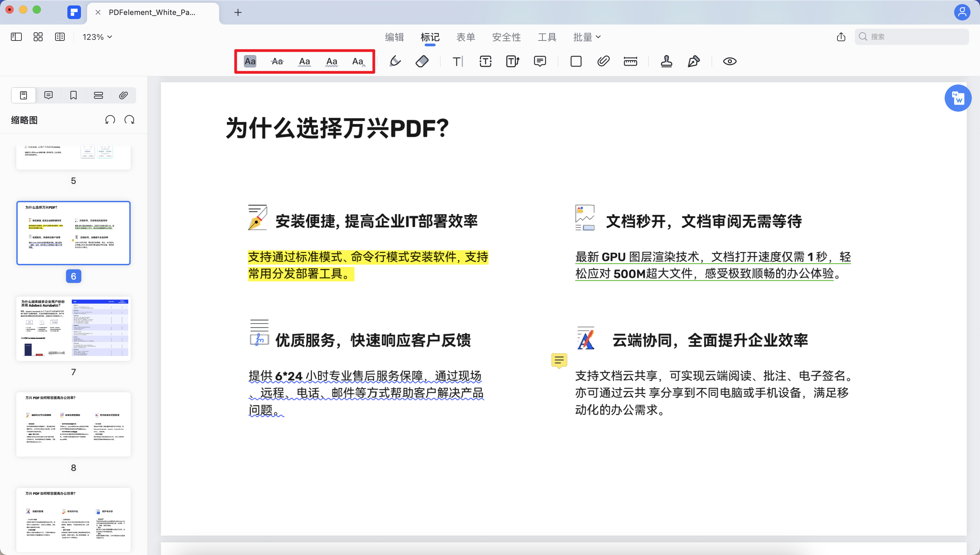Toggle annotation preview with the eye icon
This screenshot has height=555, width=980.
click(729, 61)
